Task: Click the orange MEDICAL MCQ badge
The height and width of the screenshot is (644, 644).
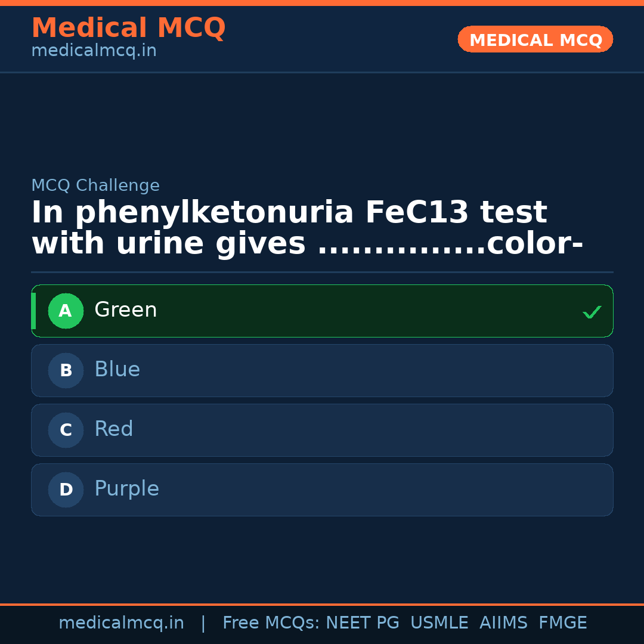Action: click(535, 40)
